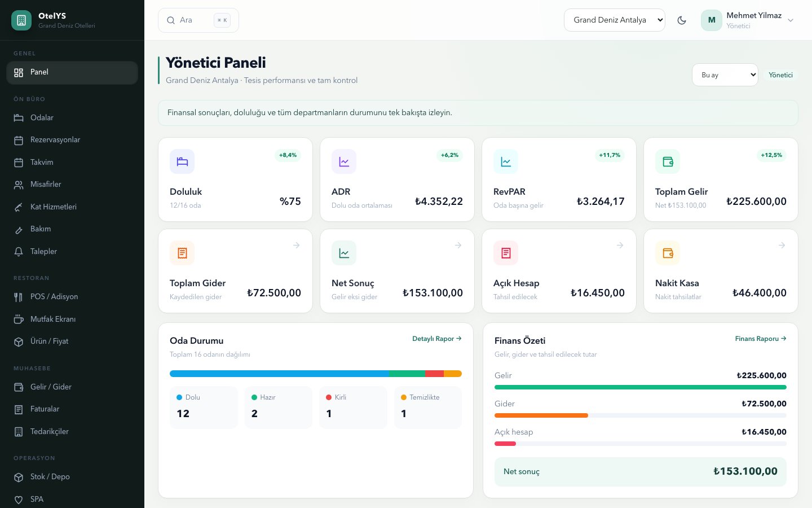Open Odalar from the sidebar
Image resolution: width=812 pixels, height=508 pixels.
click(72, 117)
